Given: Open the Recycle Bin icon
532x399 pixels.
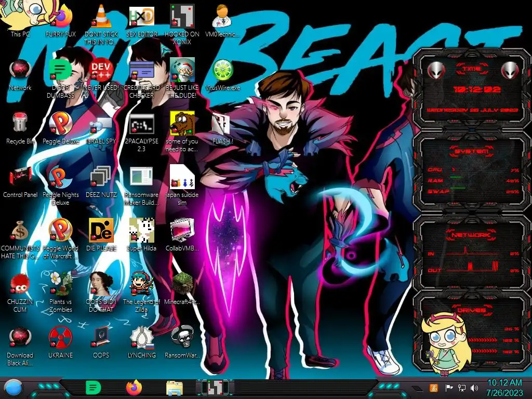Looking at the screenshot, I should (x=20, y=128).
